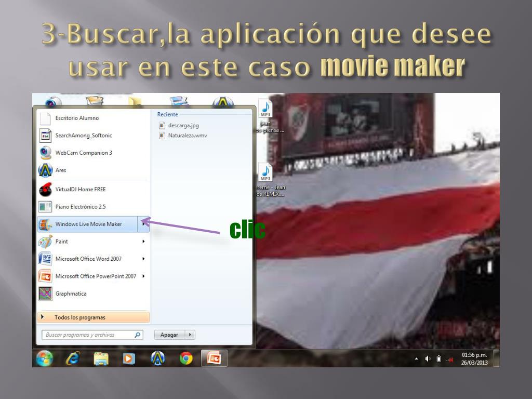The height and width of the screenshot is (399, 532).
Task: Click the Ares icon in Start menu
Action: point(45,170)
